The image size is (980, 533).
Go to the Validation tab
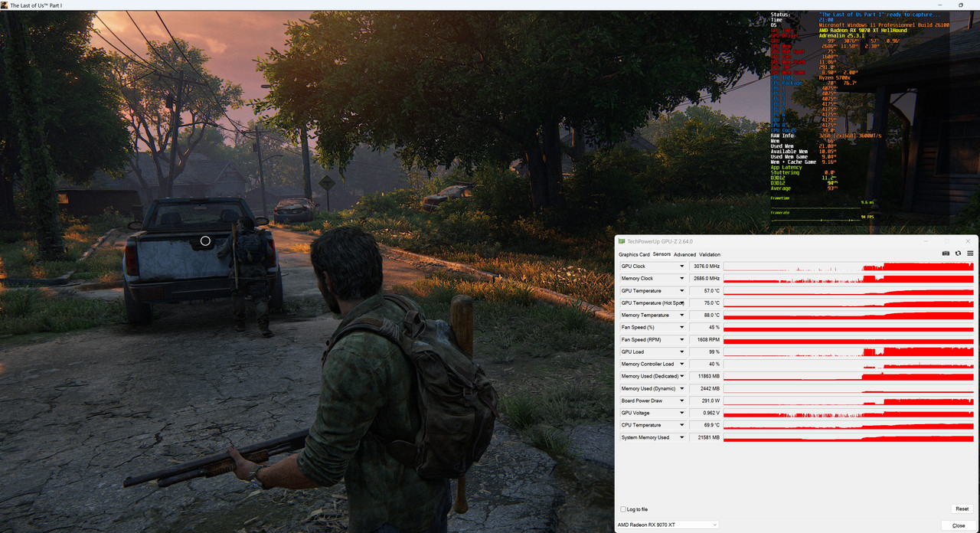click(710, 254)
